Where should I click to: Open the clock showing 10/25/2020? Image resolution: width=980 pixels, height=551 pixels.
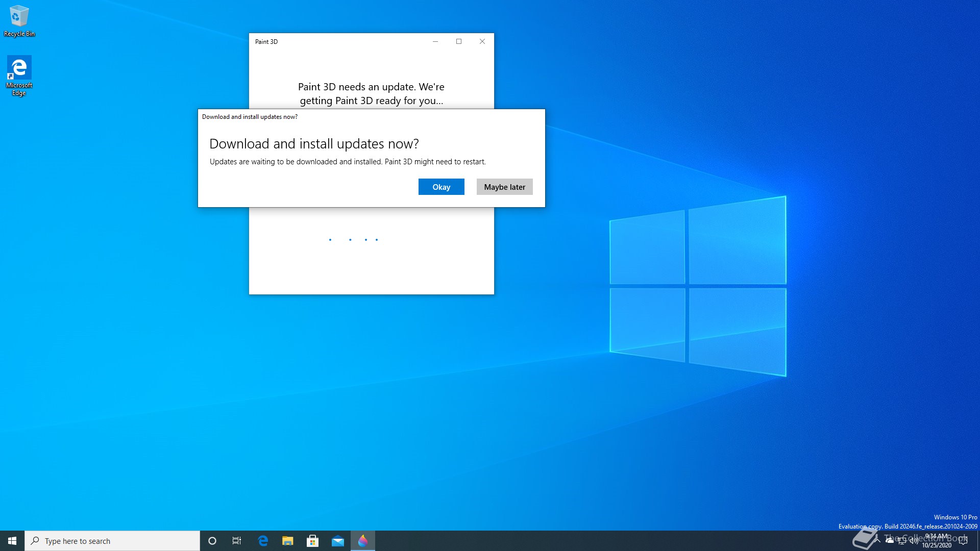coord(937,541)
